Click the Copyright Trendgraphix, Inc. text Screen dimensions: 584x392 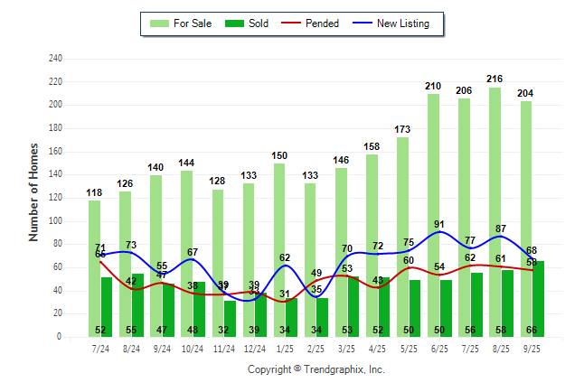coord(316,369)
